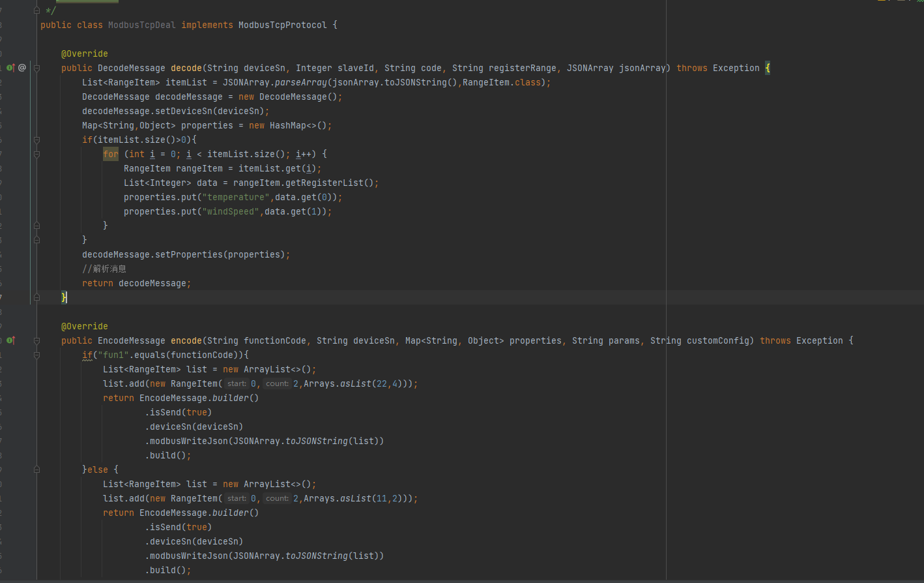Click the @ gutter icon on decode line

coord(22,68)
